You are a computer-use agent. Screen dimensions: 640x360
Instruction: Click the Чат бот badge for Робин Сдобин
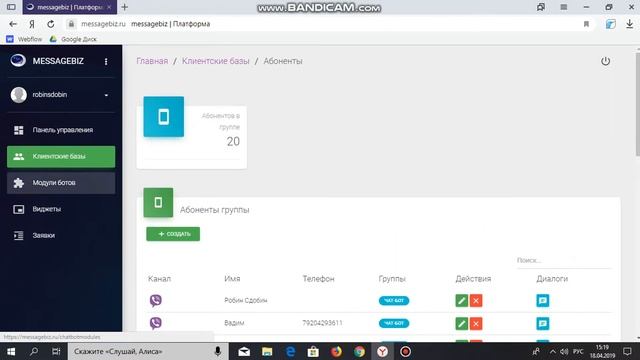[x=394, y=300]
